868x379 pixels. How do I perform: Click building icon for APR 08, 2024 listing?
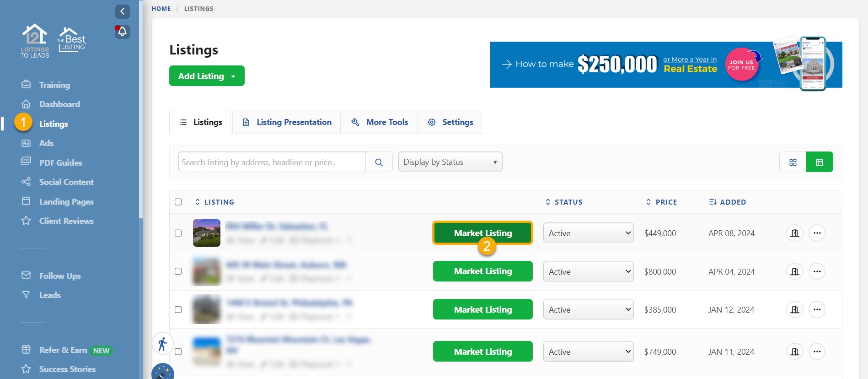pos(795,233)
